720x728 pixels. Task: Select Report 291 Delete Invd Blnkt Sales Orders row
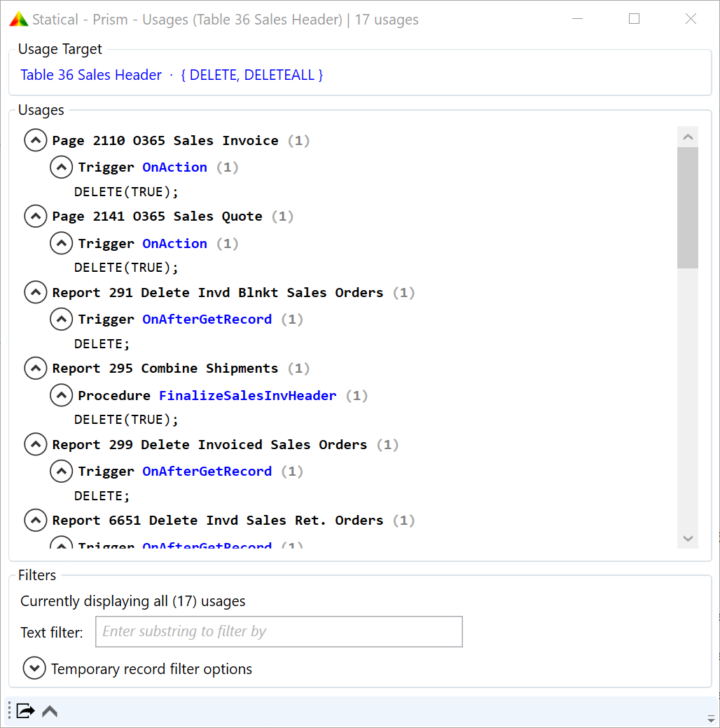pyautogui.click(x=233, y=292)
